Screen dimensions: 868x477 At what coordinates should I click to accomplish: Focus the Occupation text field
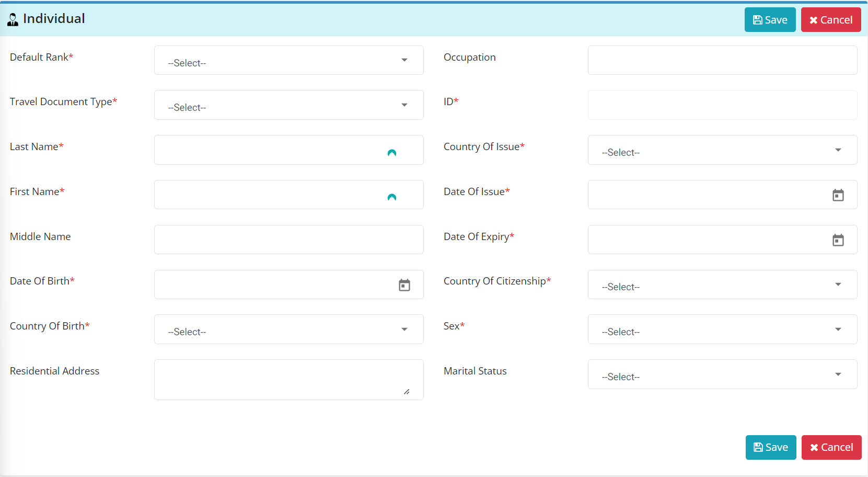pos(722,61)
